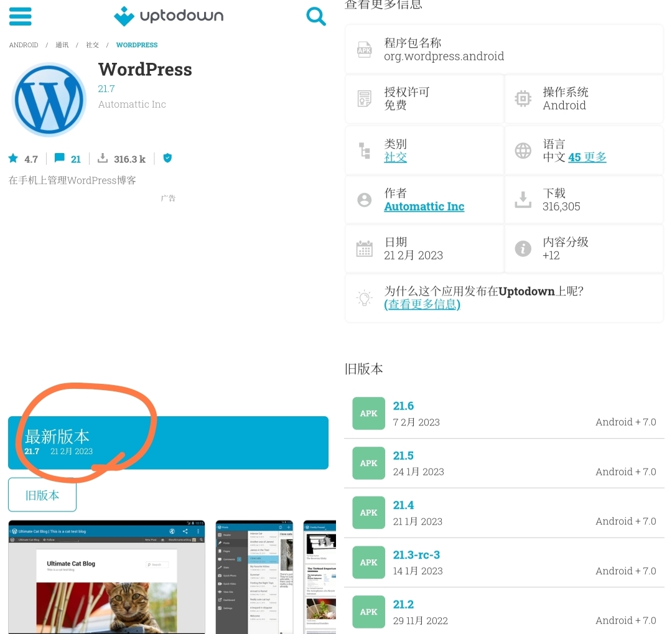
Task: Open the (查看更多信息) link
Action: click(422, 304)
